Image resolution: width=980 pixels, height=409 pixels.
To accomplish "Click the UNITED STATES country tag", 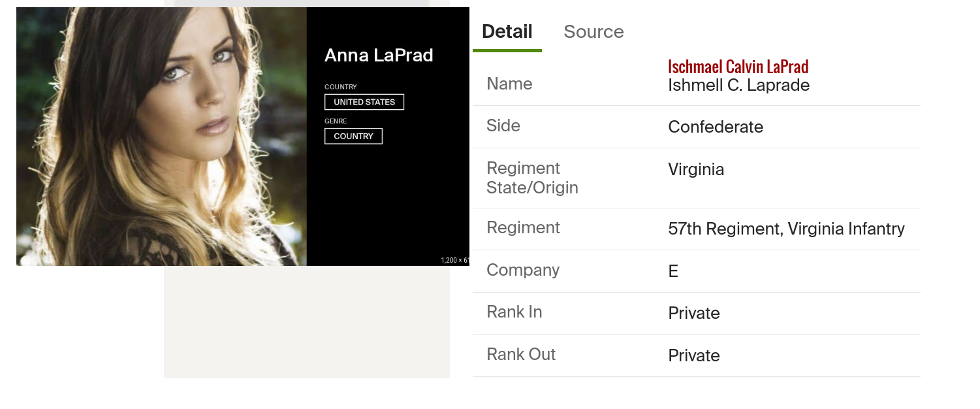I will click(x=364, y=102).
